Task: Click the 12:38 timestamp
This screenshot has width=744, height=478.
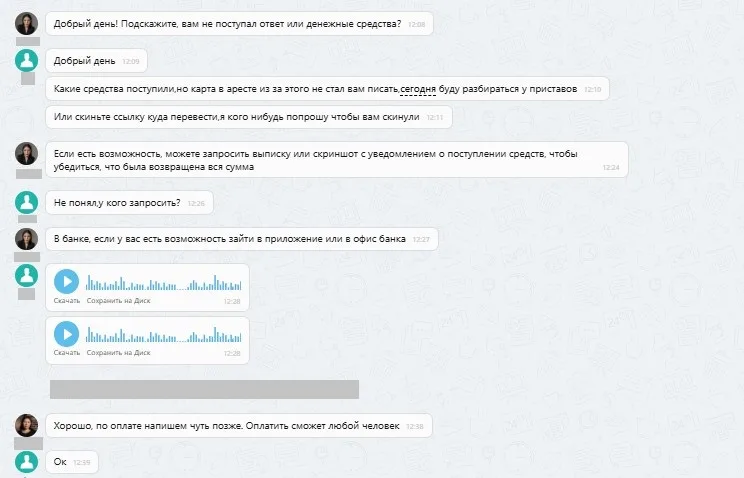Action: pos(415,427)
